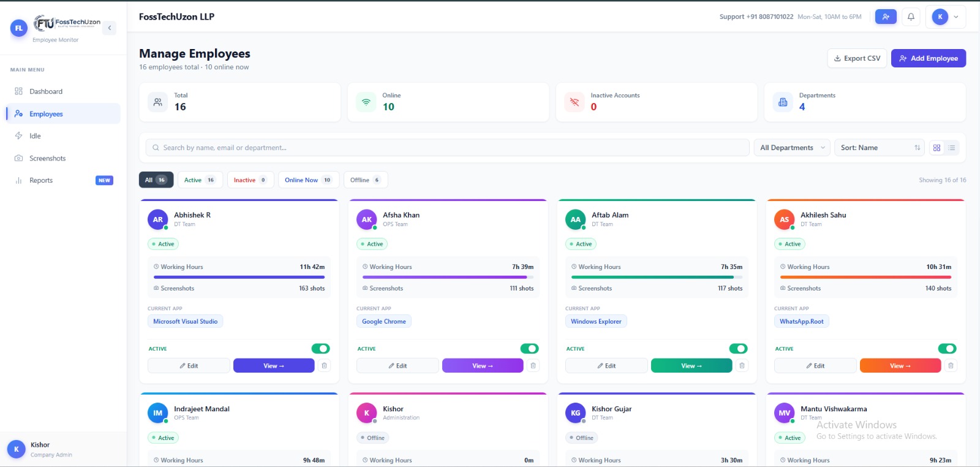View Afsha Khan's details

(x=483, y=366)
